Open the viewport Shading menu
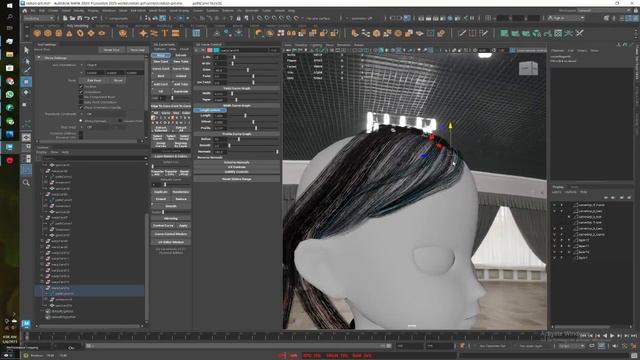 pos(301,45)
